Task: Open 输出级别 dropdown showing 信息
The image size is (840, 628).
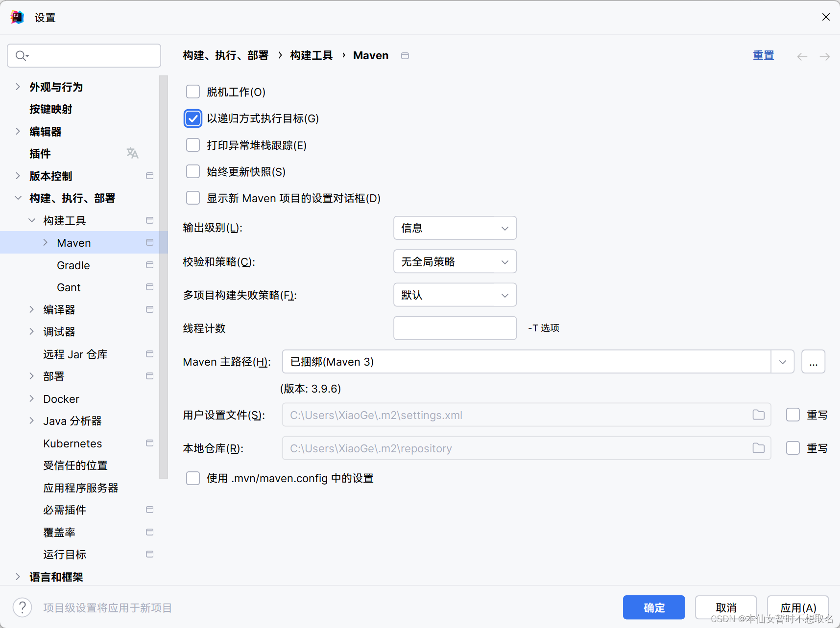Action: point(455,228)
